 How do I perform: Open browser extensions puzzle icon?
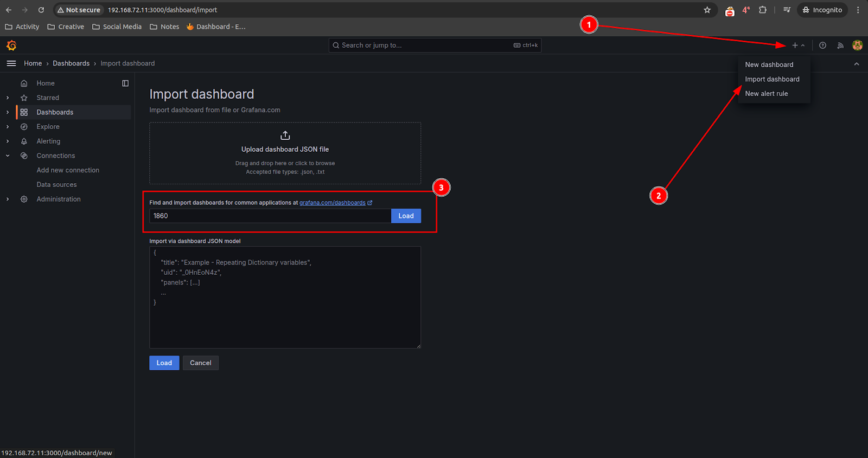pyautogui.click(x=763, y=10)
